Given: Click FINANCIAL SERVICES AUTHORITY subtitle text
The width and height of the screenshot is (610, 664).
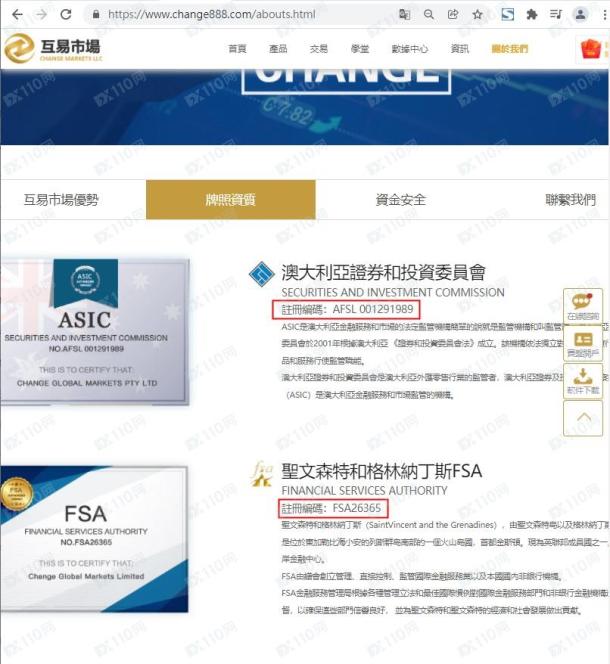Looking at the screenshot, I should 364,490.
